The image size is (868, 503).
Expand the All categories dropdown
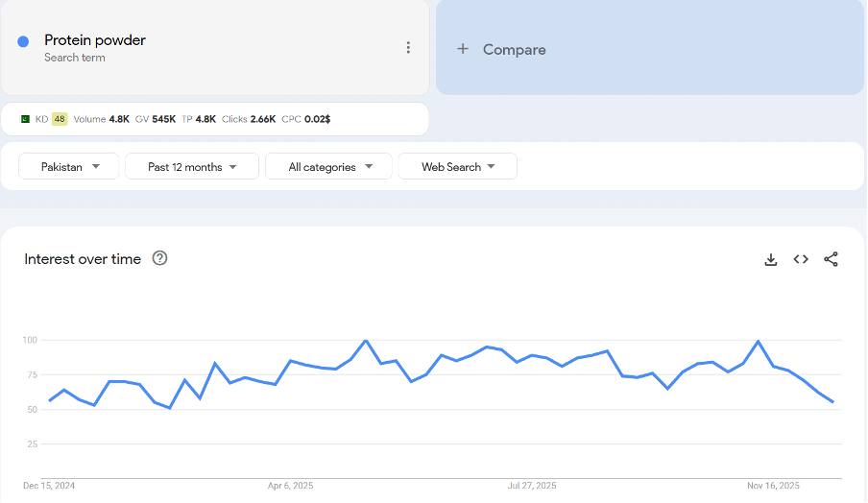click(x=328, y=167)
